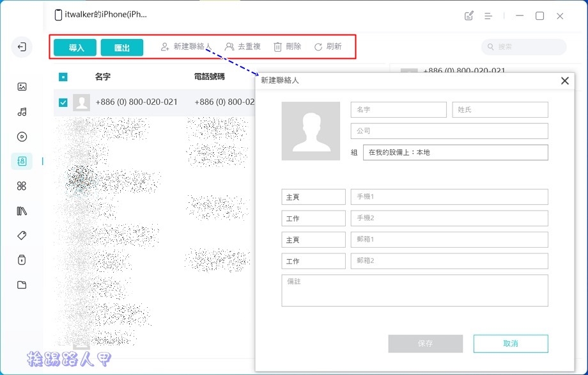
Task: Click the contact avatar placeholder image
Action: point(311,131)
